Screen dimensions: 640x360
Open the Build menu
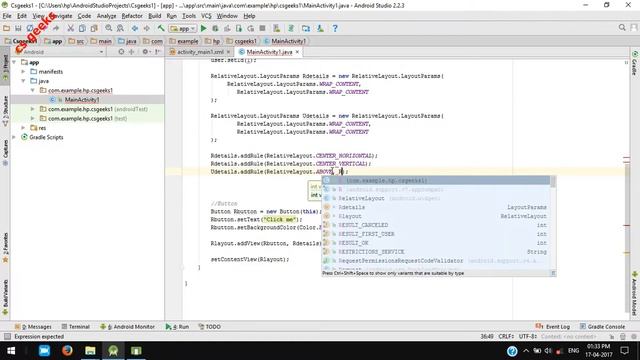(x=154, y=16)
